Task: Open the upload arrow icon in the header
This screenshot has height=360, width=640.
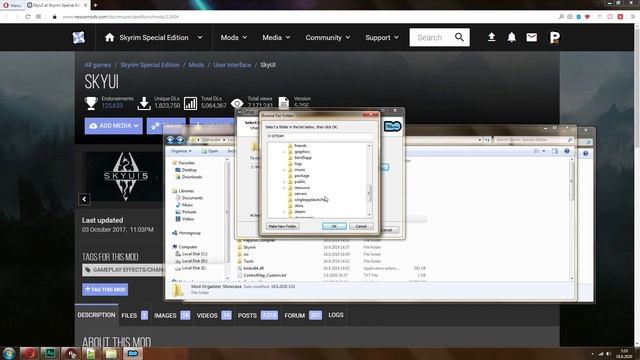Action: pyautogui.click(x=491, y=38)
